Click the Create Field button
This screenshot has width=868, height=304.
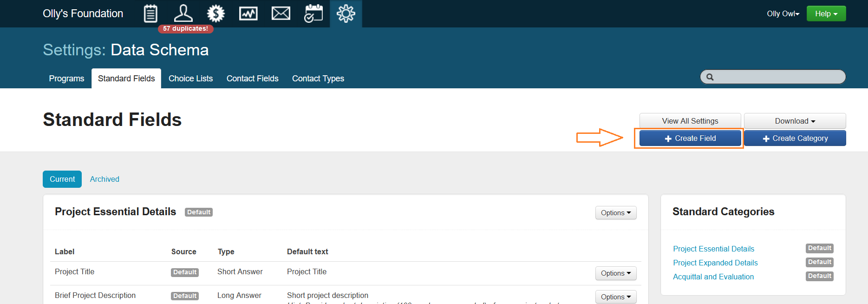point(690,139)
